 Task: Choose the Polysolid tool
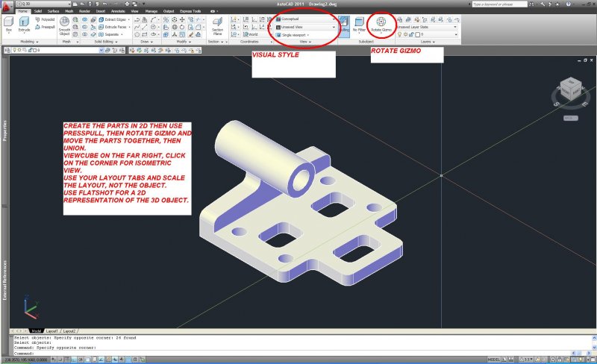45,19
